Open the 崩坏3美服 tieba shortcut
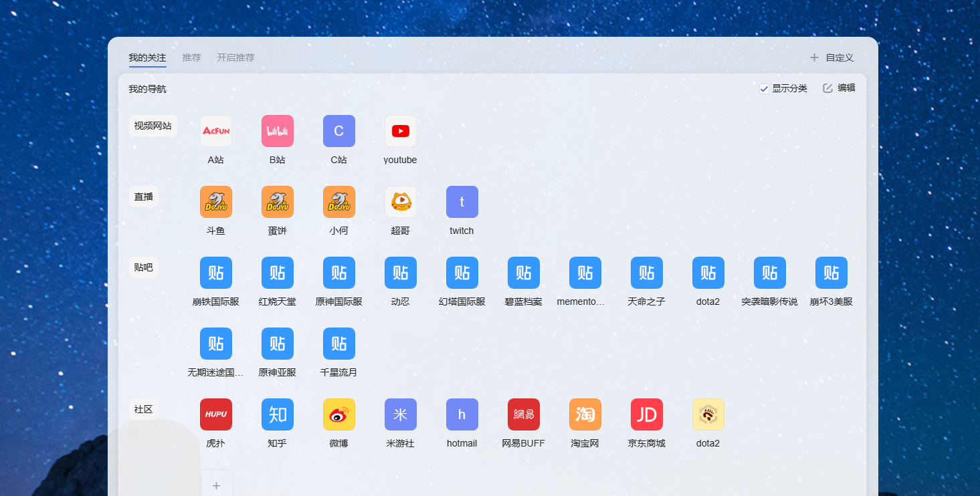Screen dimensions: 980x496 831,273
